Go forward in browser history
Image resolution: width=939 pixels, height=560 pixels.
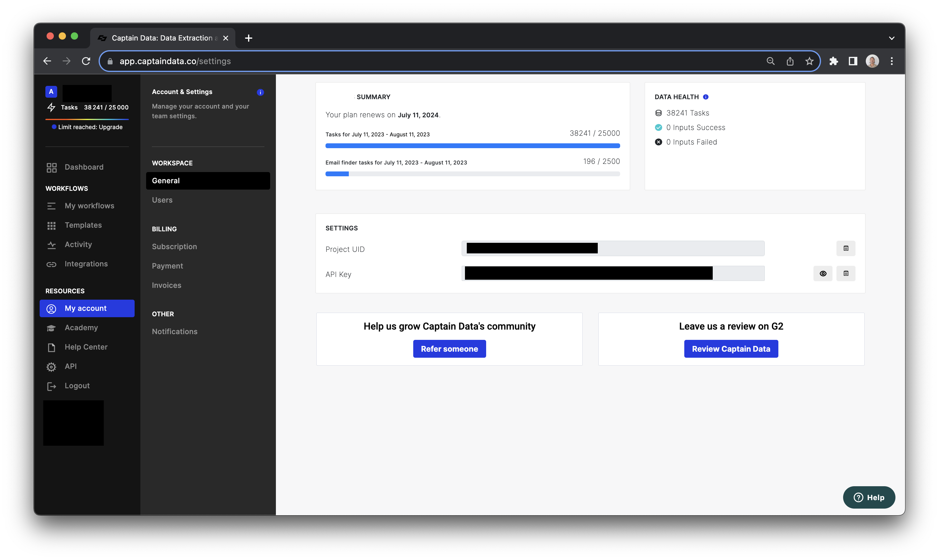(67, 61)
